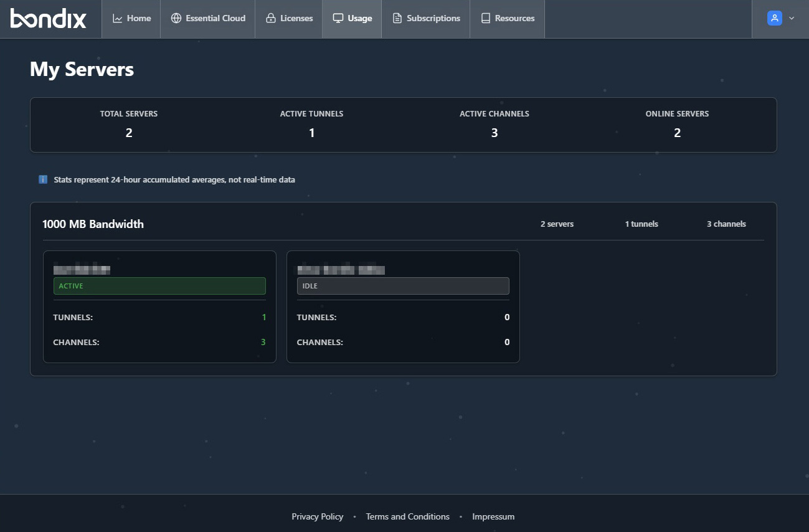Click the Resources book icon
This screenshot has width=809, height=532.
486,19
